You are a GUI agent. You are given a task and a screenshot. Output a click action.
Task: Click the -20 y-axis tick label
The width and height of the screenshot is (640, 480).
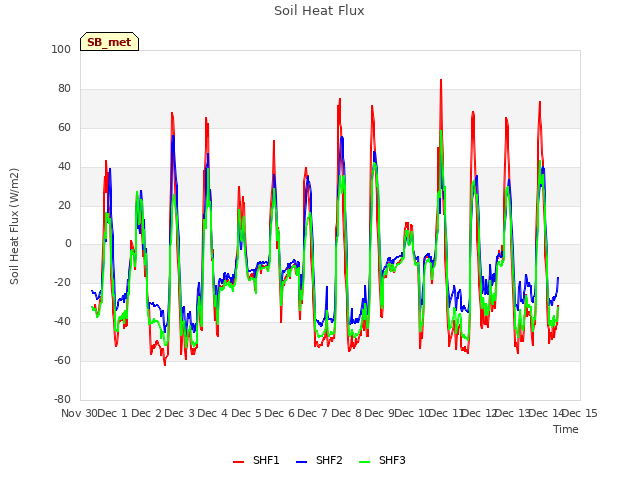(x=62, y=282)
